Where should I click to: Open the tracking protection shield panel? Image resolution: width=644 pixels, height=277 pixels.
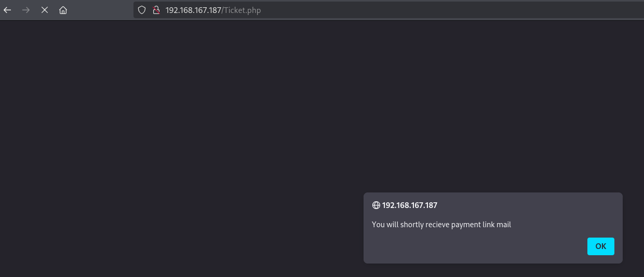pos(142,10)
